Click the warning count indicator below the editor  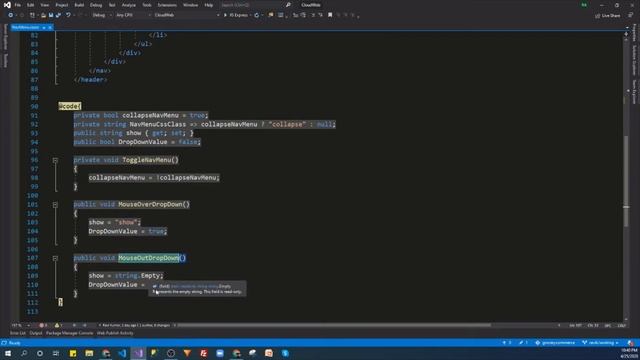tap(58, 325)
